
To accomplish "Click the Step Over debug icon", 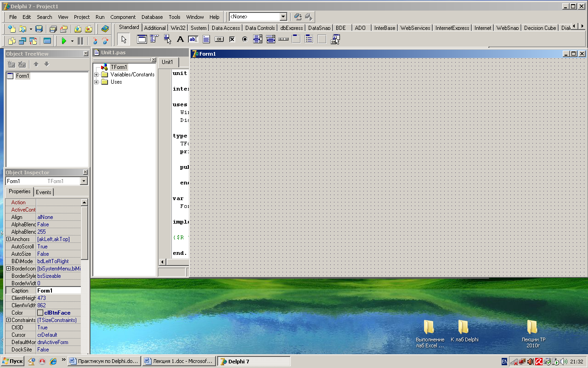I will (x=105, y=41).
